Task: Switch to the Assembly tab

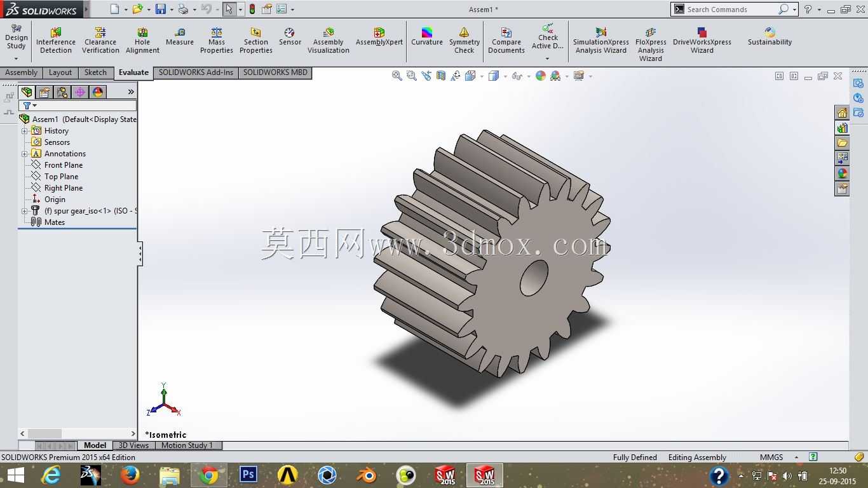Action: pyautogui.click(x=22, y=72)
